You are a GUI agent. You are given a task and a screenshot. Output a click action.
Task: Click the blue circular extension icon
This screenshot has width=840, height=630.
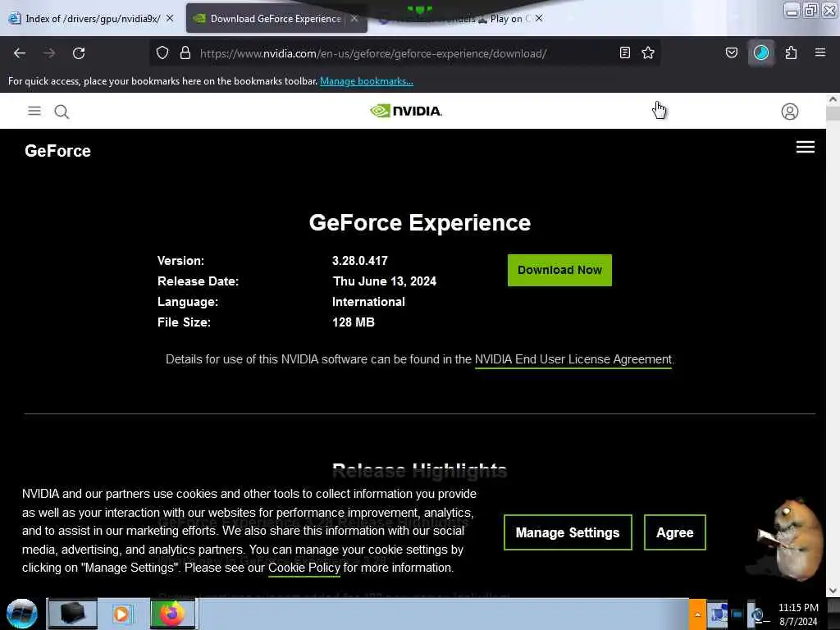click(x=760, y=52)
